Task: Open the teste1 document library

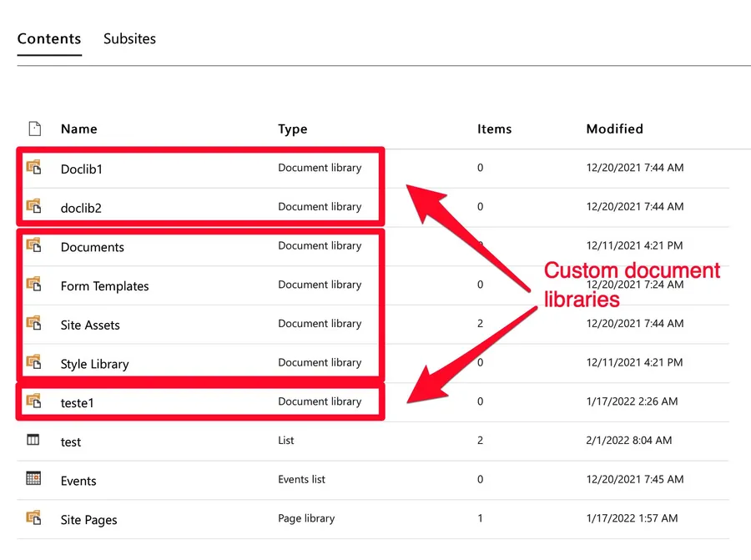Action: click(x=78, y=402)
